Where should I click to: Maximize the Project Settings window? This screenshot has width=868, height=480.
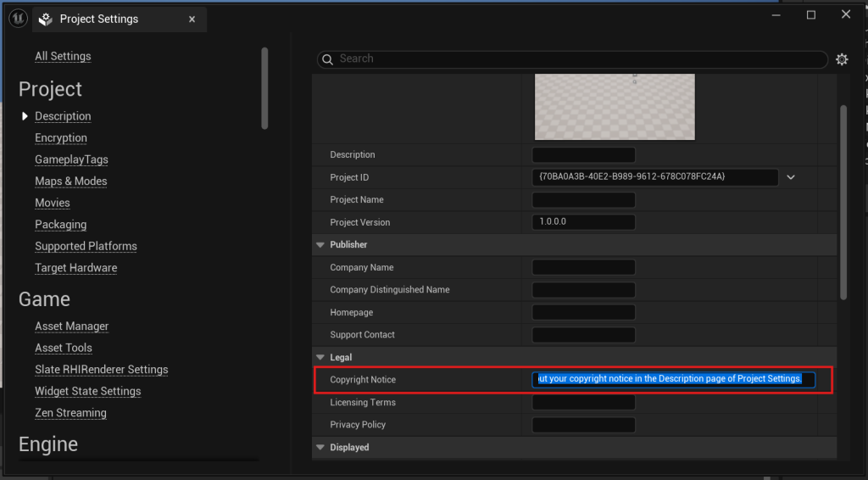coord(811,15)
